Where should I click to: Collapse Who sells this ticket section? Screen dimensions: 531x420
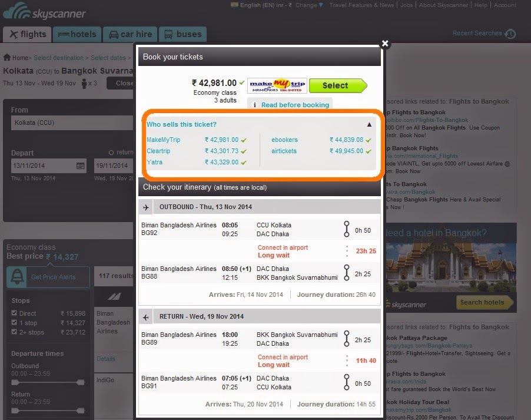click(369, 124)
